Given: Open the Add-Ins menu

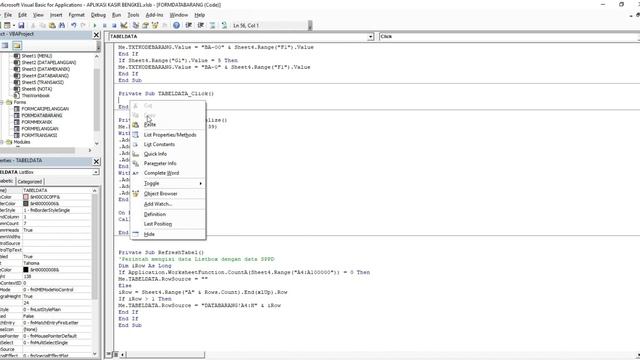Looking at the screenshot, I should (154, 15).
